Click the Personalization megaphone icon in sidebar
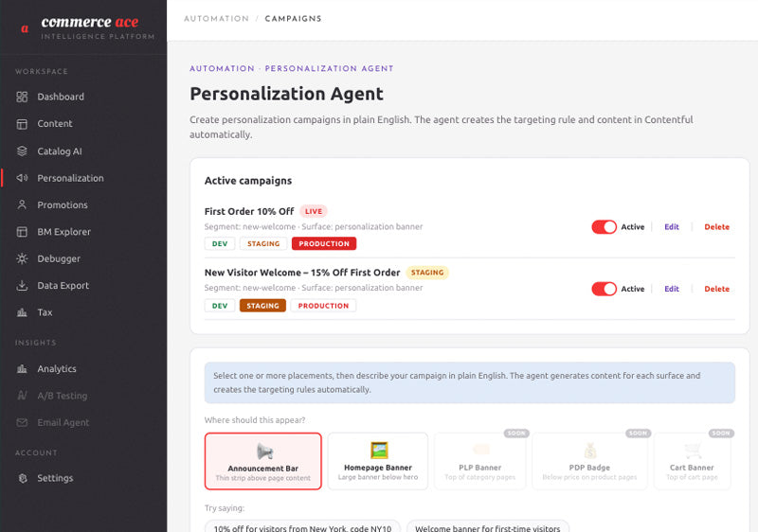Screen dimensions: 758x532 22,178
